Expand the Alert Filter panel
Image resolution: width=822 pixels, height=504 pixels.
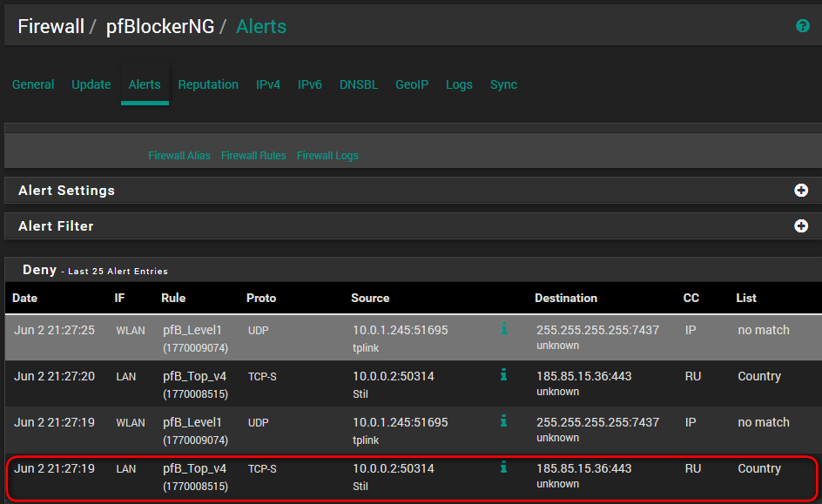[x=801, y=226]
